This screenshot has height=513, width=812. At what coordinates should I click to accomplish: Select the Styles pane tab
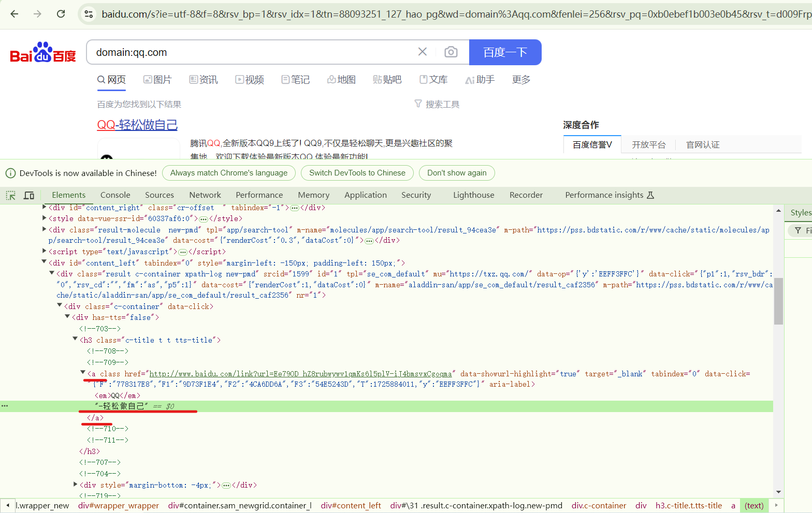click(801, 213)
